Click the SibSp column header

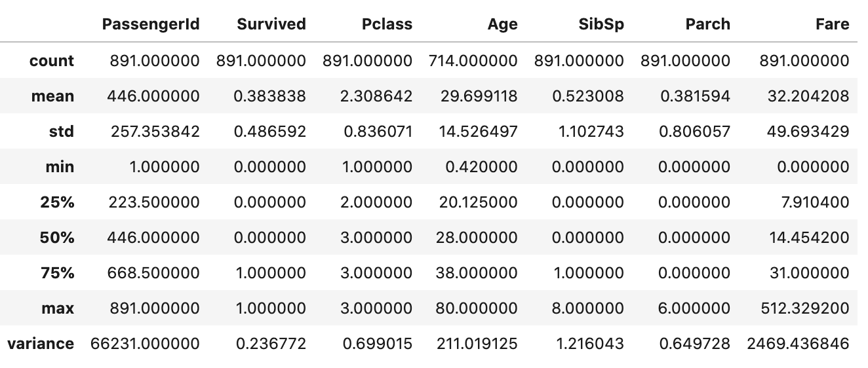pos(601,24)
